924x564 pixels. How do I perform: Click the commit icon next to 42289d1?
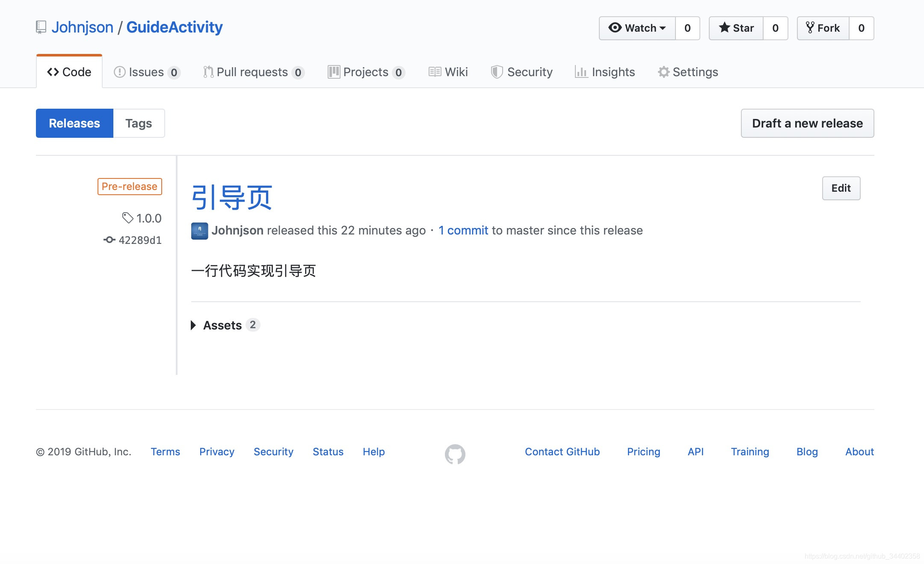(x=110, y=240)
